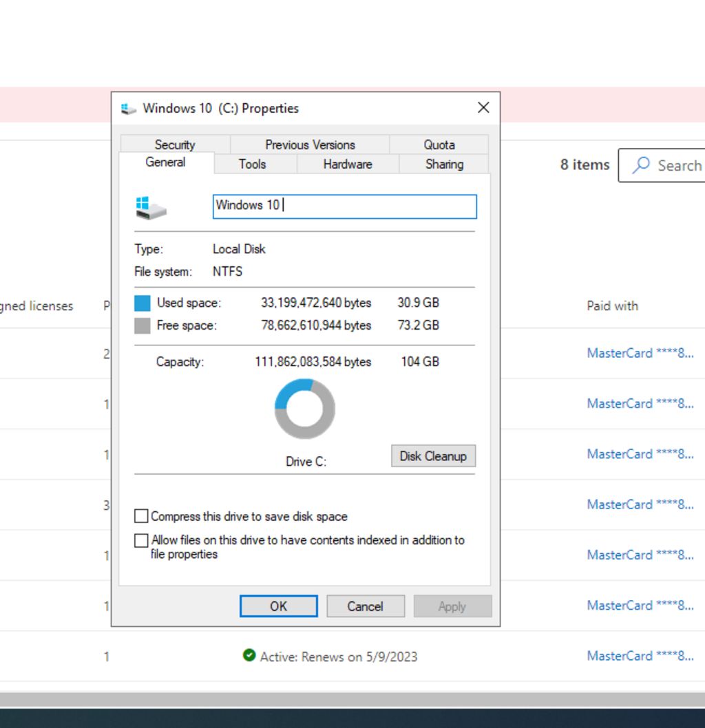The width and height of the screenshot is (705, 728).
Task: Close the Windows 10 (C:) Properties dialog
Action: [483, 108]
